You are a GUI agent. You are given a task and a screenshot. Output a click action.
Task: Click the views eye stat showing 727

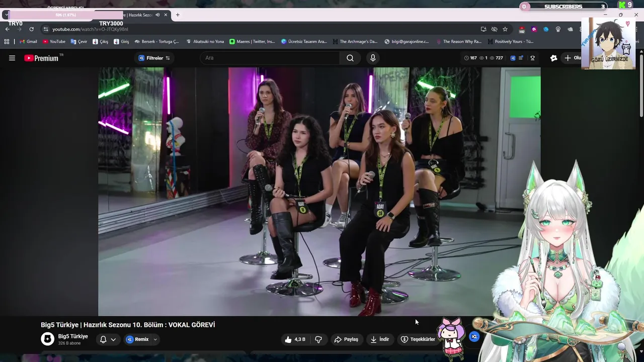pos(497,58)
